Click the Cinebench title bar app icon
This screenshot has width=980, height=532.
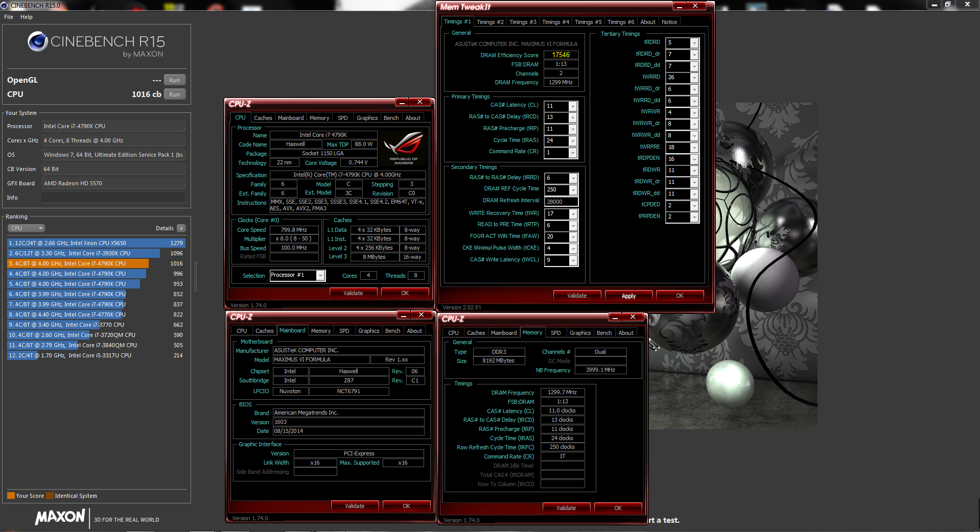click(5, 5)
